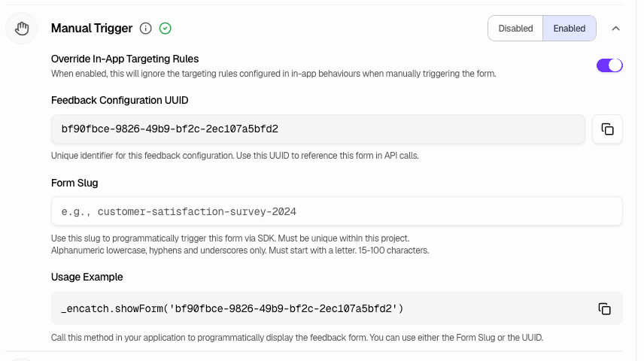Set Manual Trigger to Enabled
The width and height of the screenshot is (644, 361).
[570, 29]
